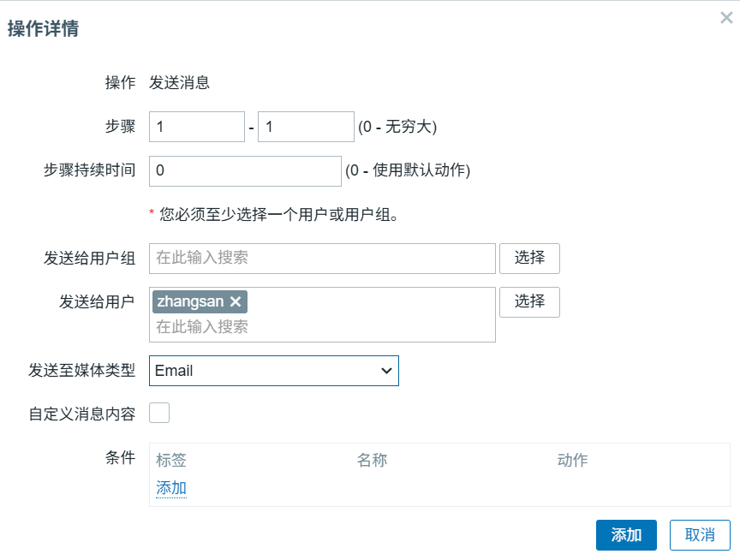Click the 您必须至少选择一个用户或用户组 notice
Viewport: 740px width, 560px height.
pos(278,215)
